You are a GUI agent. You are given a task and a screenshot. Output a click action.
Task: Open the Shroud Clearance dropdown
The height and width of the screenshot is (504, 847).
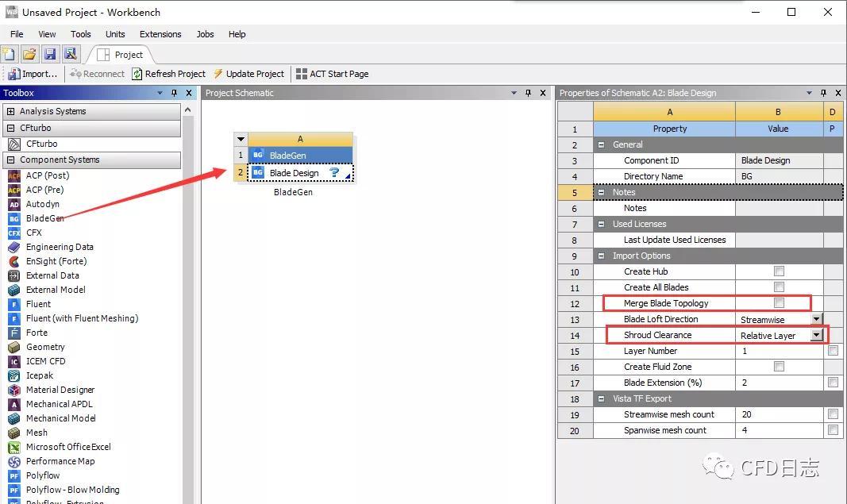click(x=816, y=336)
